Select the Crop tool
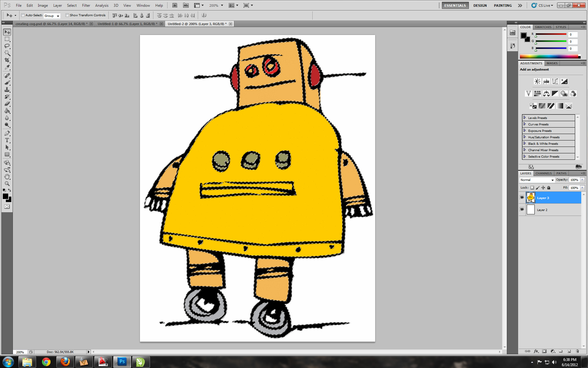588x368 pixels. click(x=7, y=60)
